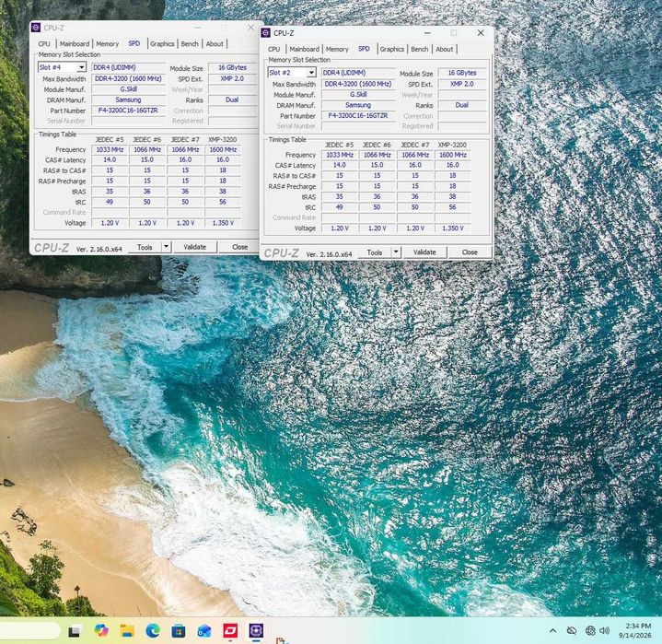Open About tab in left CPU-Z window
Image resolution: width=662 pixels, height=644 pixels.
(x=215, y=44)
